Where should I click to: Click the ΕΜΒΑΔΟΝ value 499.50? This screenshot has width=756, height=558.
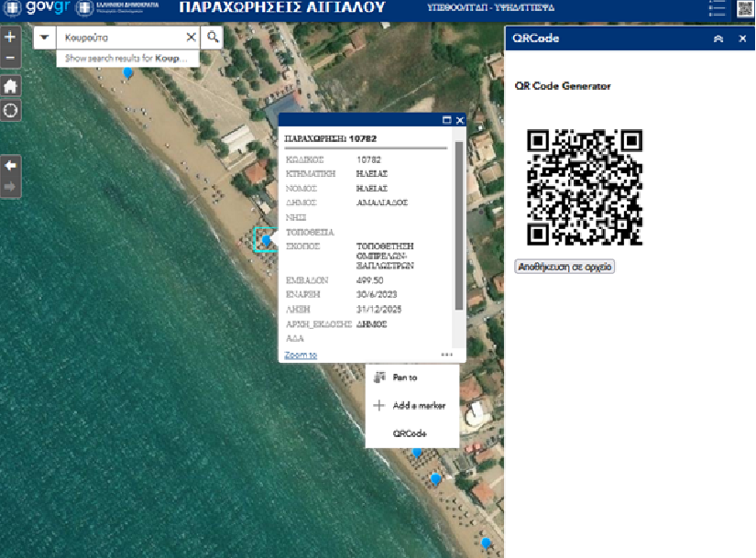click(x=370, y=280)
